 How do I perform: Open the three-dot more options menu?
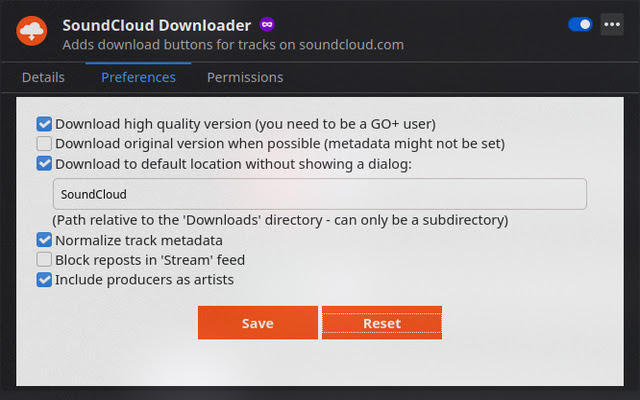612,24
